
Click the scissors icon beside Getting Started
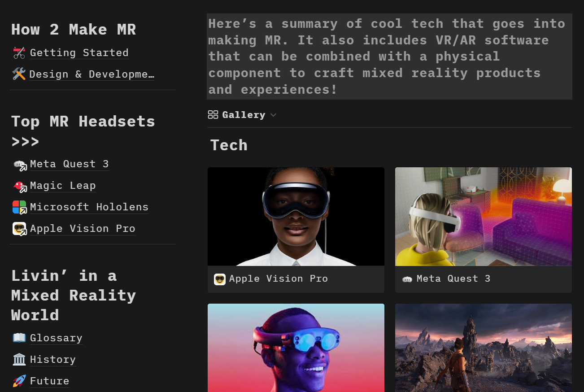tap(19, 53)
